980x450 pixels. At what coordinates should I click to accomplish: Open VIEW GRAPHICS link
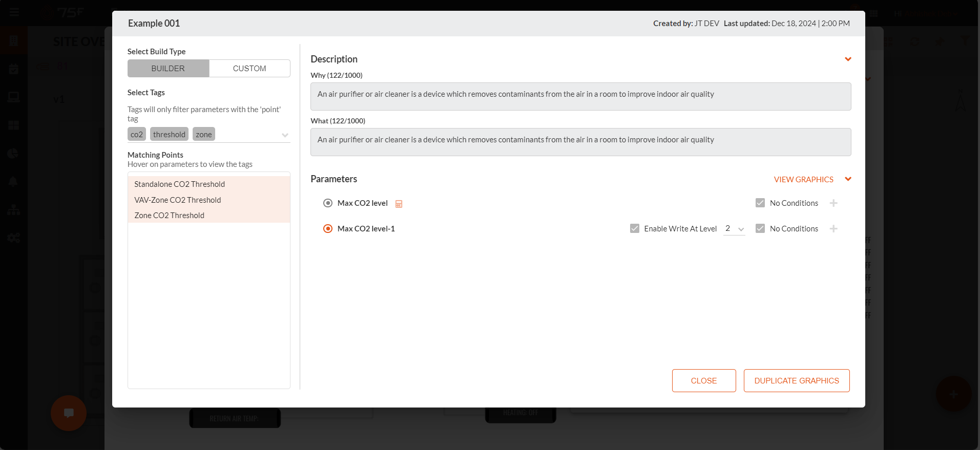803,180
